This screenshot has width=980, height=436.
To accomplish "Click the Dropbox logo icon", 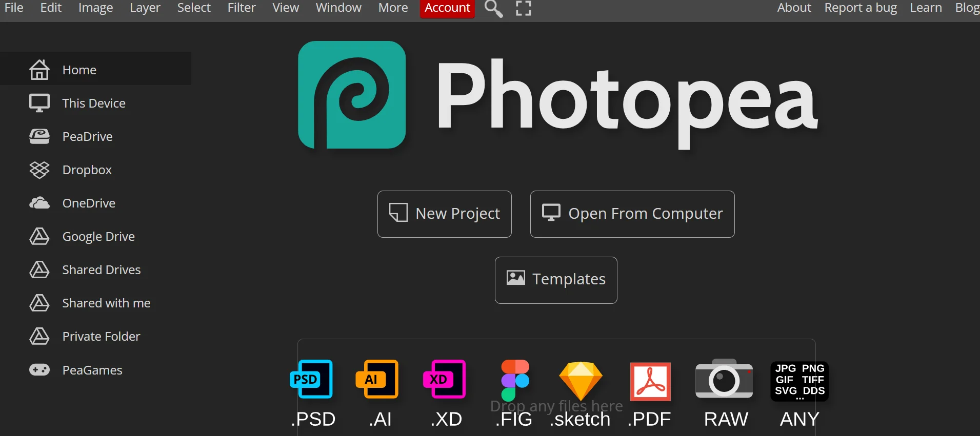I will coord(39,170).
